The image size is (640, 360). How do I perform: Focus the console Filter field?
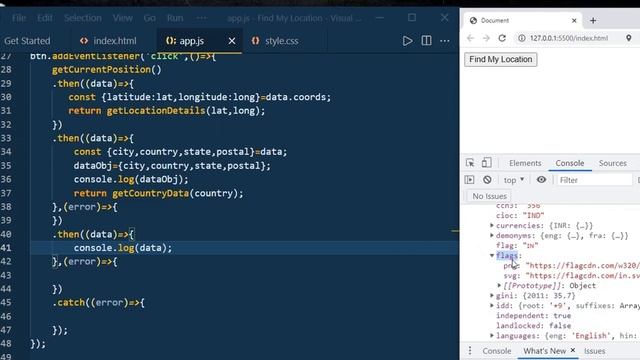tap(594, 180)
